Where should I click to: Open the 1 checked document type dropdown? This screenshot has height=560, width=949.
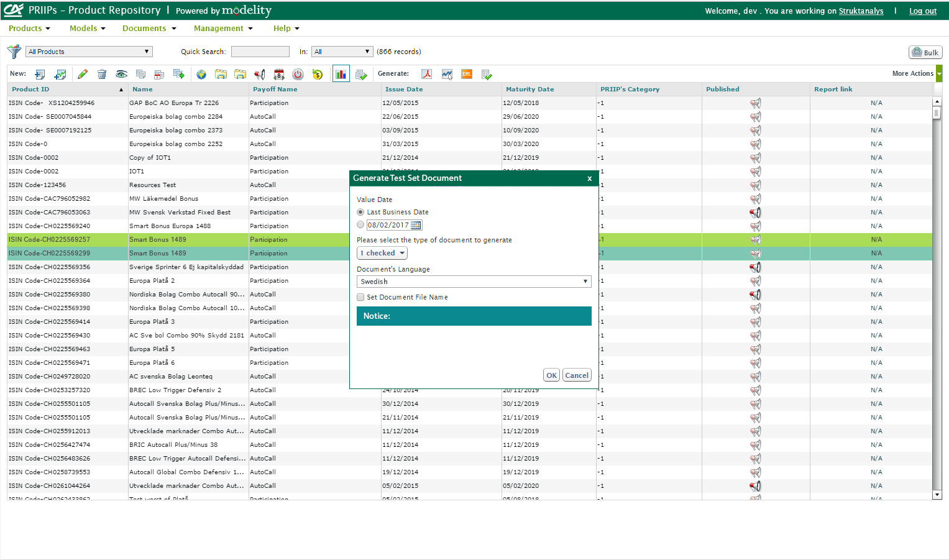tap(382, 253)
